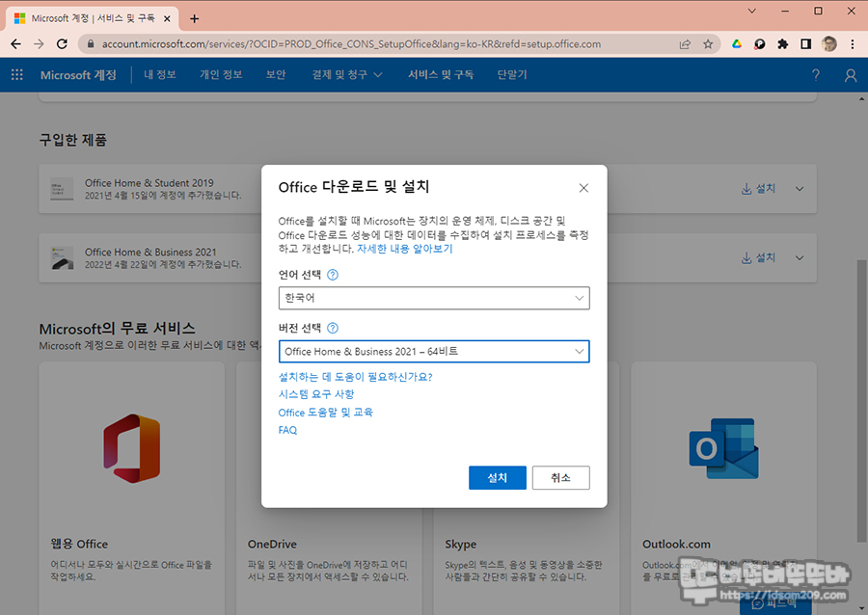The width and height of the screenshot is (868, 615).
Task: Open the extensions puzzle icon
Action: point(783,44)
